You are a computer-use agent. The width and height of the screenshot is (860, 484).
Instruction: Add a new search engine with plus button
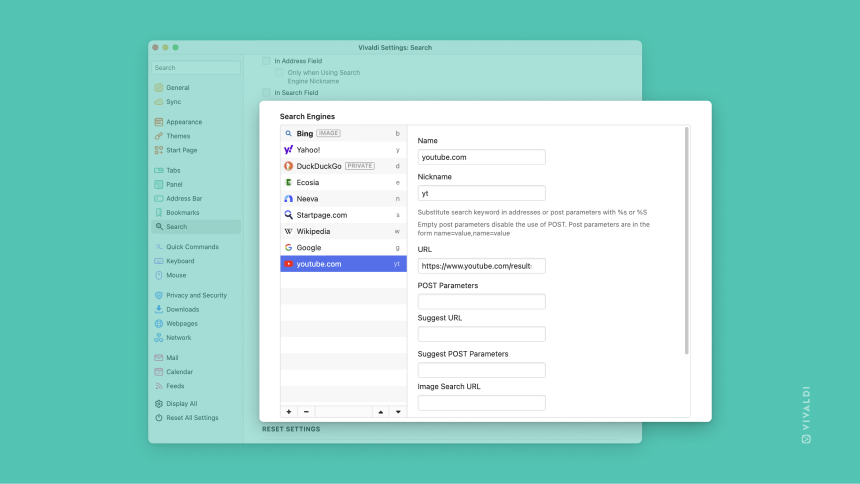click(x=289, y=412)
